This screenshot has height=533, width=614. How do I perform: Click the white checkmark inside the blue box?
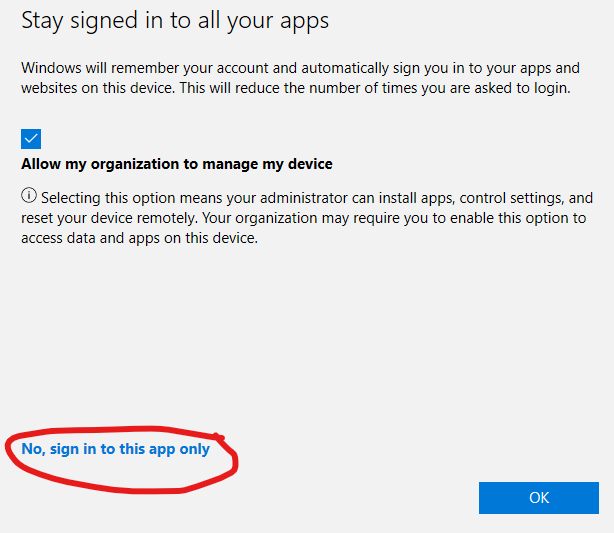pos(31,139)
